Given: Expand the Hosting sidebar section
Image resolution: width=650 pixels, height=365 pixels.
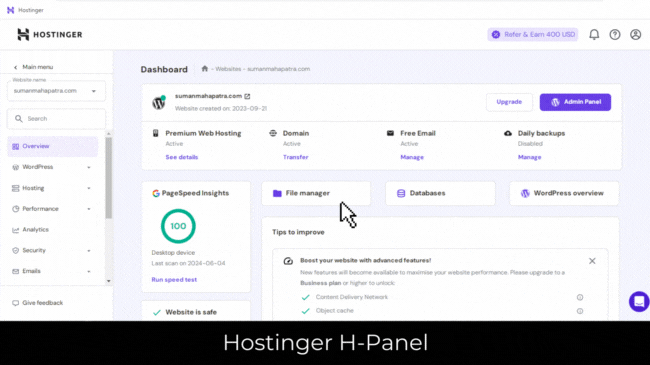Looking at the screenshot, I should [x=52, y=188].
